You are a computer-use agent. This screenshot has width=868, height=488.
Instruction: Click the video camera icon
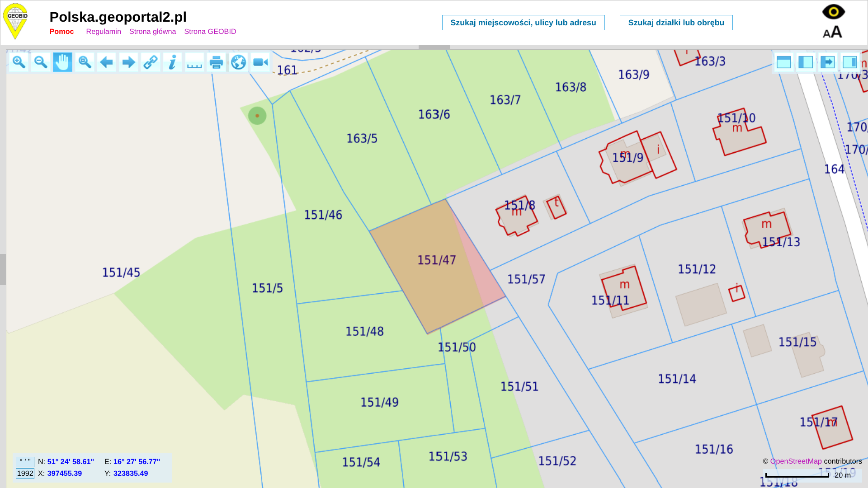[x=260, y=62]
